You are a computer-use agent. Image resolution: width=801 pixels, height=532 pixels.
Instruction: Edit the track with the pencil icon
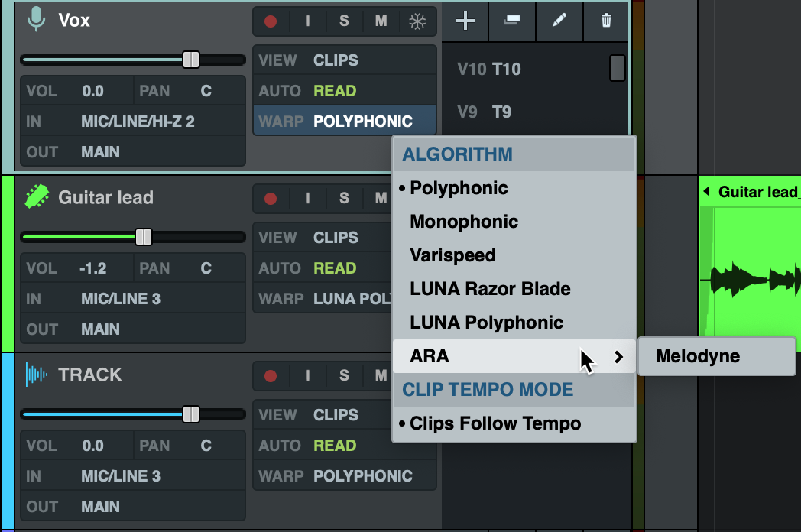click(x=559, y=21)
